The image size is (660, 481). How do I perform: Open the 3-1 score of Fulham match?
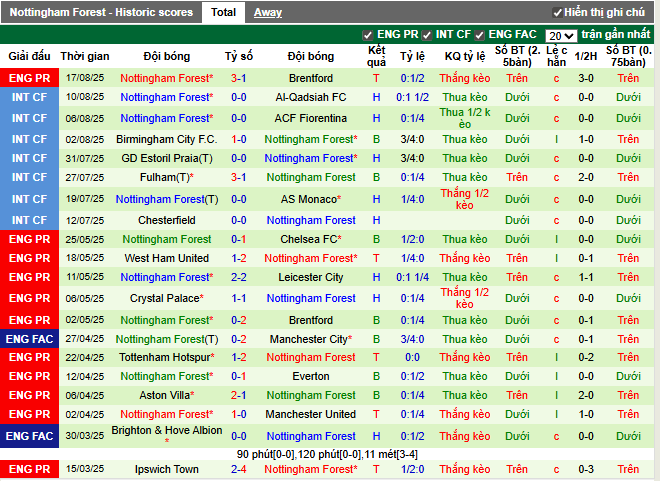239,177
